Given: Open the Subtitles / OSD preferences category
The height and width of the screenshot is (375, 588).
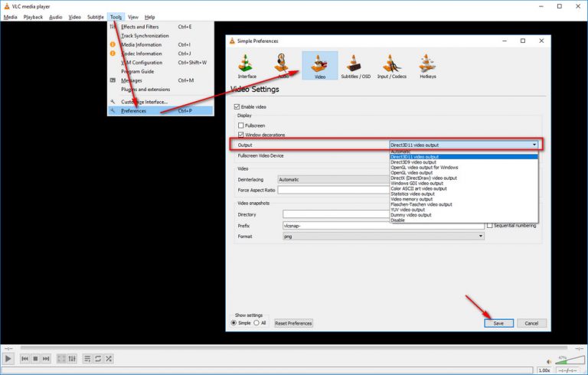Looking at the screenshot, I should pyautogui.click(x=355, y=66).
